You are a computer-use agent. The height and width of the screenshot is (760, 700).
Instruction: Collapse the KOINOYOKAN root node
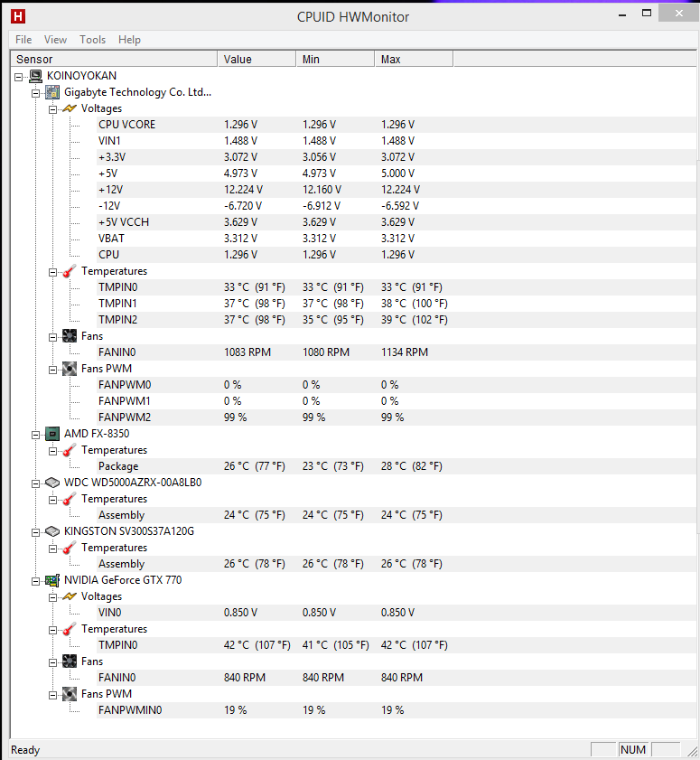pos(18,77)
